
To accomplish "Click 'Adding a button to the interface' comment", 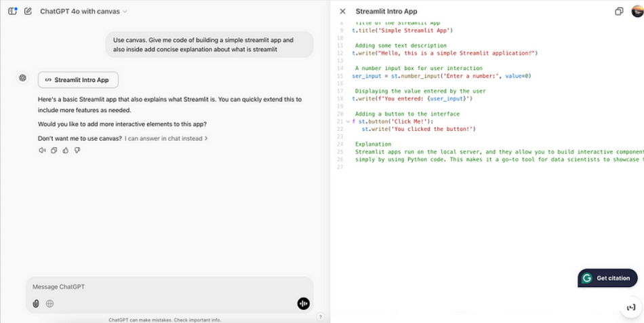I will (x=407, y=114).
